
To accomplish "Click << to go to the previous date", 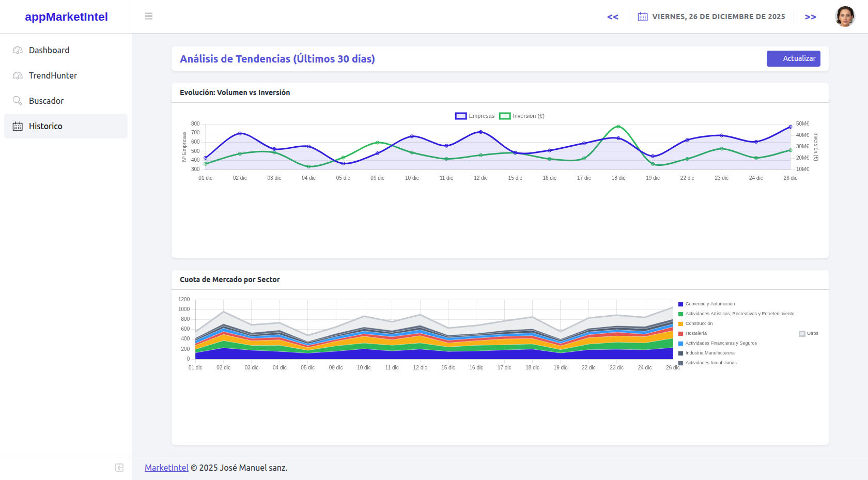I will click(613, 17).
